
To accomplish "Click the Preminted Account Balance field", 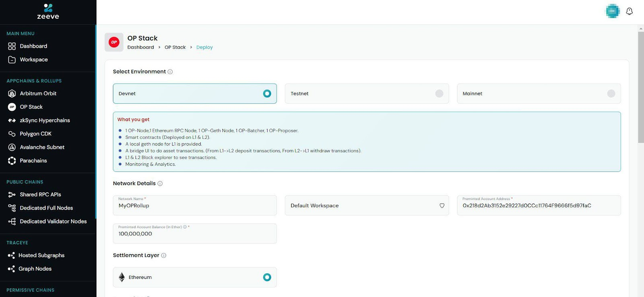I will [x=195, y=234].
